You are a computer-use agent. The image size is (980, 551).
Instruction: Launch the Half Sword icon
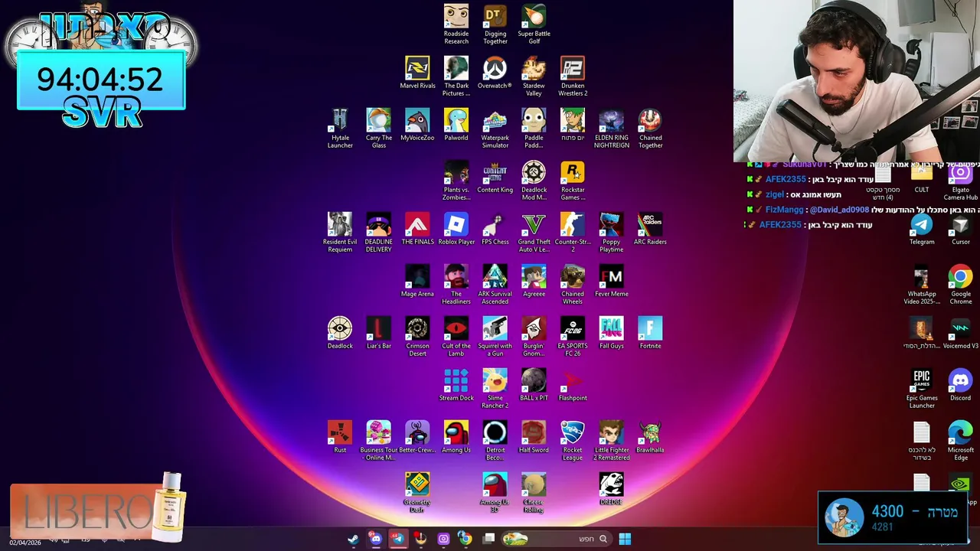point(534,437)
